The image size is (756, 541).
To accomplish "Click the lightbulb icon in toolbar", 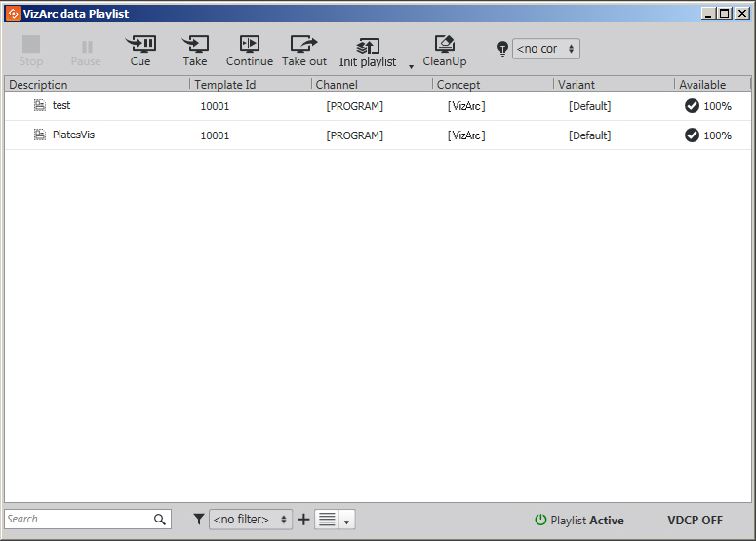I will pyautogui.click(x=502, y=49).
